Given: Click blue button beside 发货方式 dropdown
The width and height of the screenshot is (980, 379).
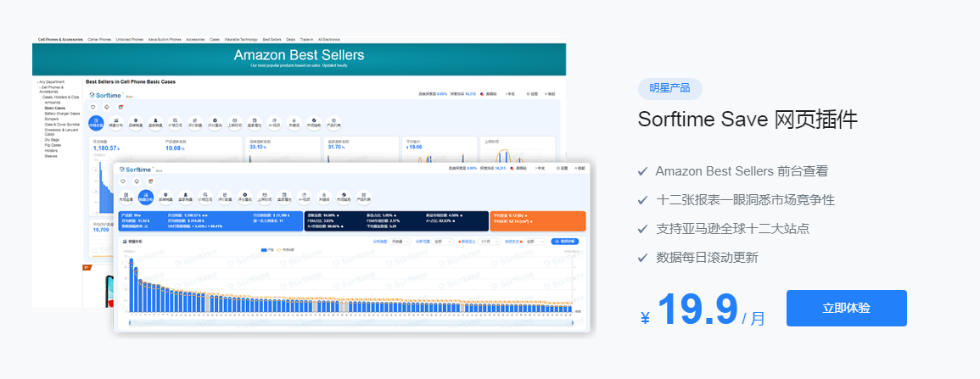Looking at the screenshot, I should coord(565,241).
